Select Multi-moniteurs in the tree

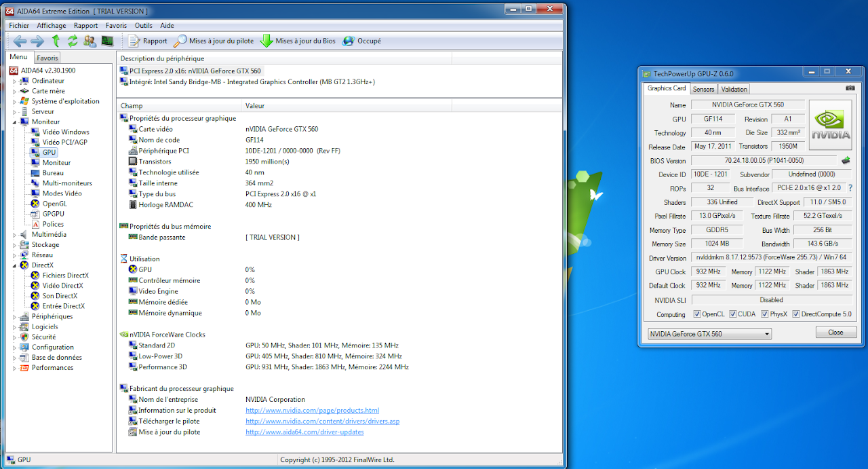pyautogui.click(x=62, y=183)
